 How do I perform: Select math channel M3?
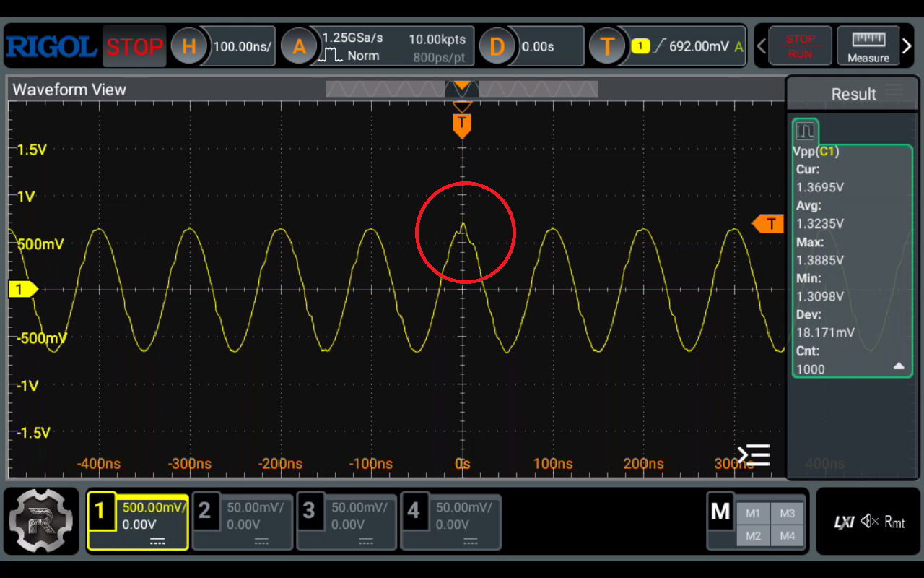point(788,514)
